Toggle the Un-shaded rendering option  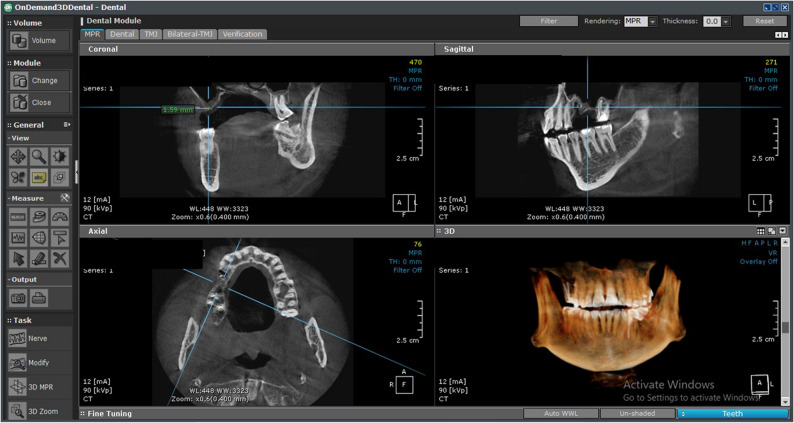point(638,413)
